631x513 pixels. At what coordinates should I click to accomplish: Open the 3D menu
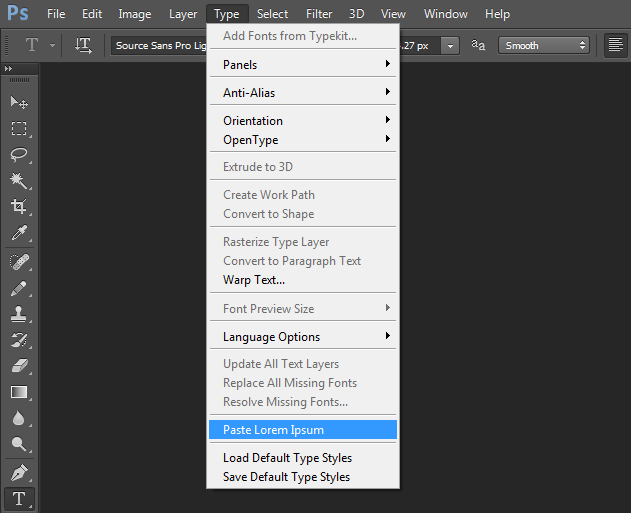coord(357,14)
